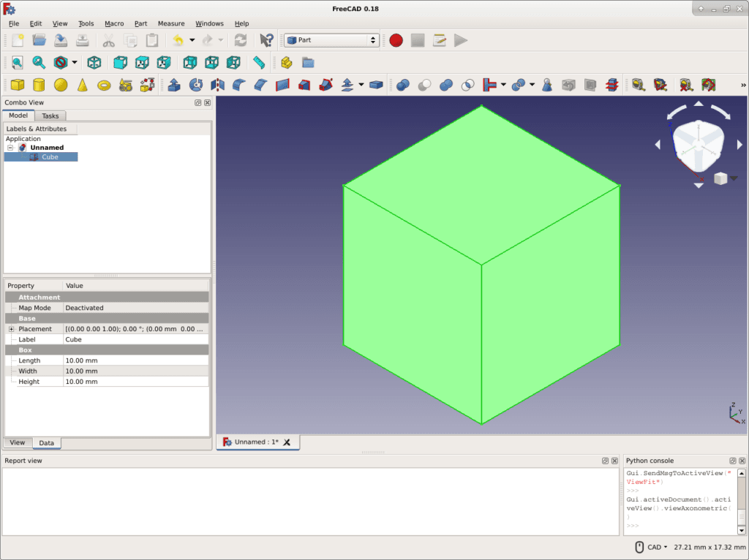Collapse the Unnamed document tree
The width and height of the screenshot is (749, 560).
pyautogui.click(x=10, y=146)
